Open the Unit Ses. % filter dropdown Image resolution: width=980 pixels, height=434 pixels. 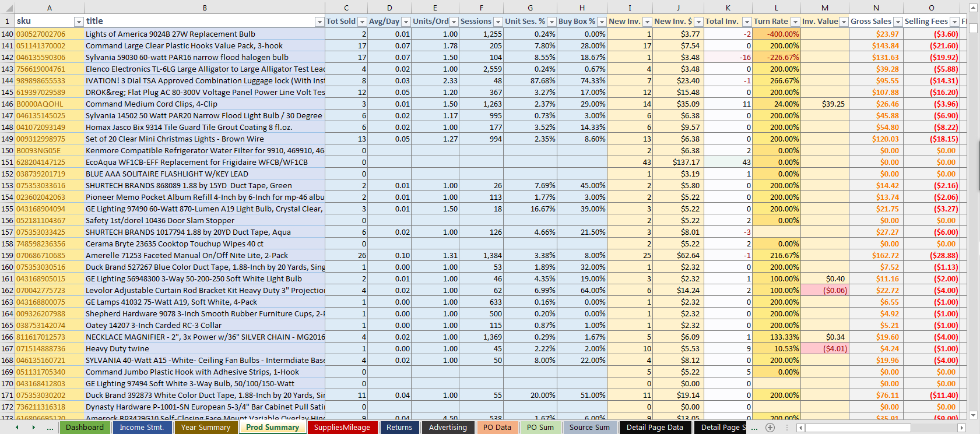click(x=552, y=22)
